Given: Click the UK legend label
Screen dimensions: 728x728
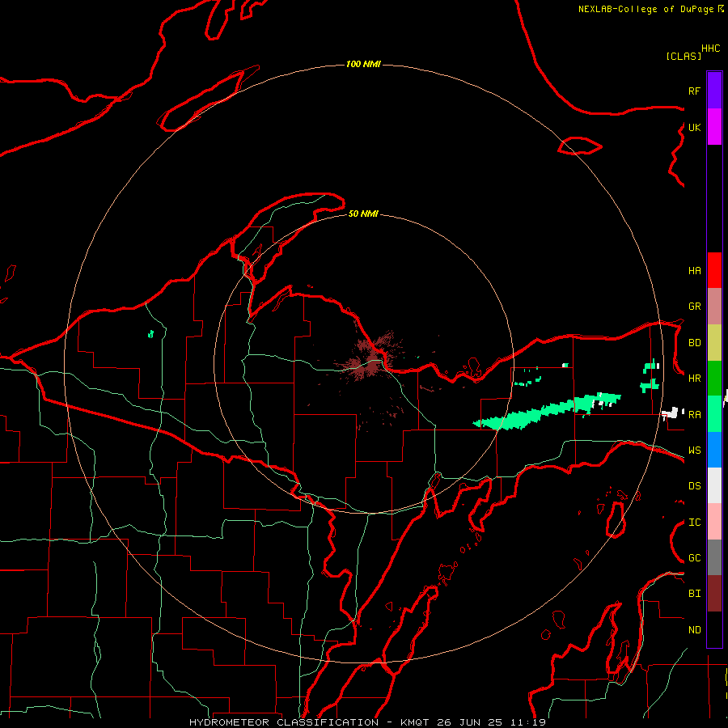Looking at the screenshot, I should coord(695,127).
